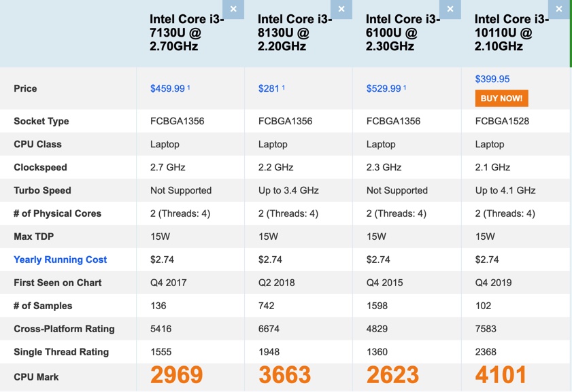Open the $281 price link
The image size is (572, 392).
tap(269, 88)
